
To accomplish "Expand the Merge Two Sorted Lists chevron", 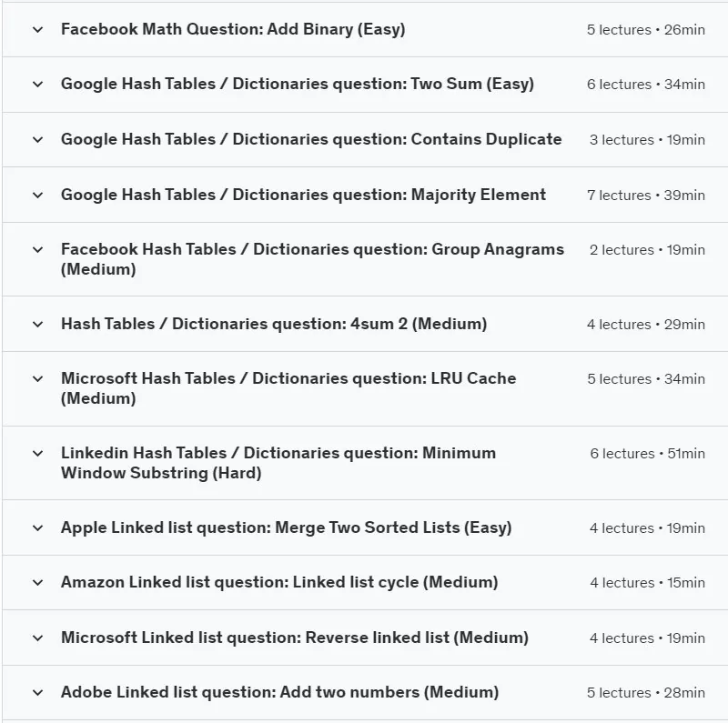I will pyautogui.click(x=38, y=528).
